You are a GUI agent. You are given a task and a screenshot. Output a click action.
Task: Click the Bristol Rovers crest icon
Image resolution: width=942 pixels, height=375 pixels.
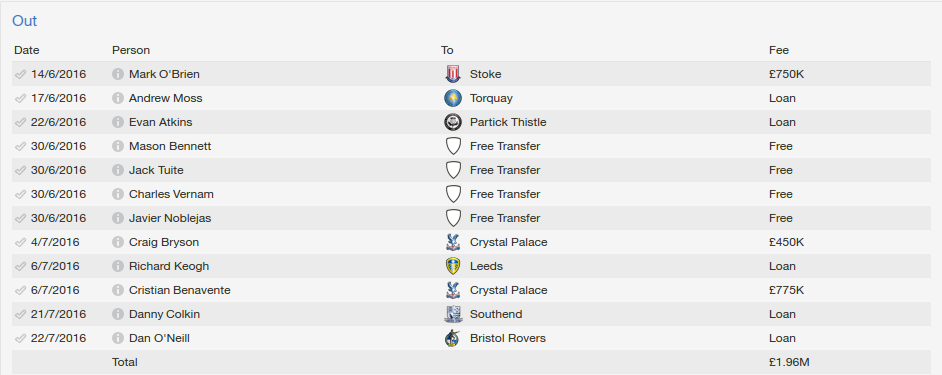pos(452,338)
